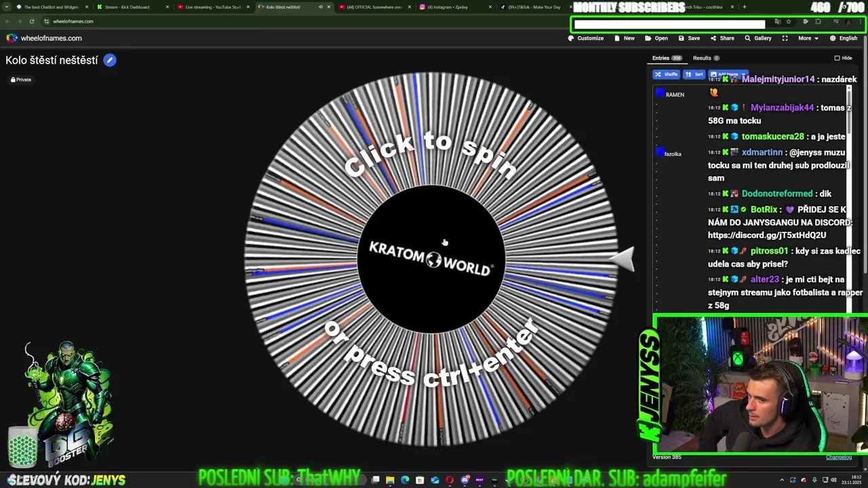Go back with the browser back arrow
The height and width of the screenshot is (488, 868).
(7, 21)
